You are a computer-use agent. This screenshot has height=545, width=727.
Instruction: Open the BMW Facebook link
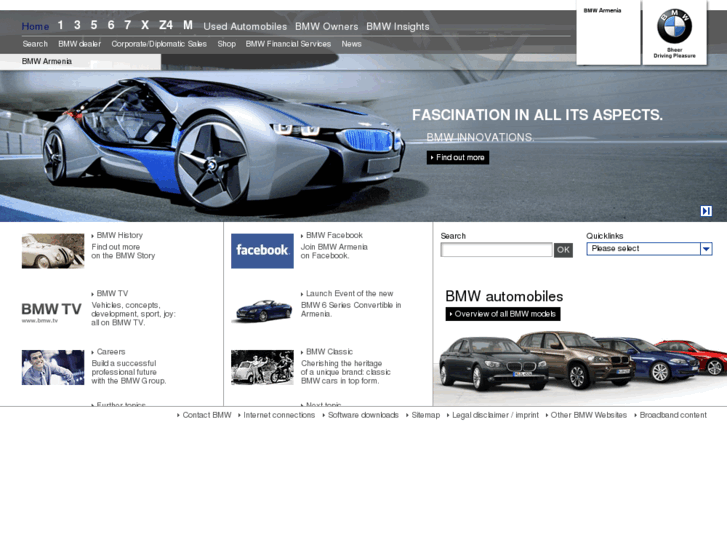pyautogui.click(x=334, y=235)
